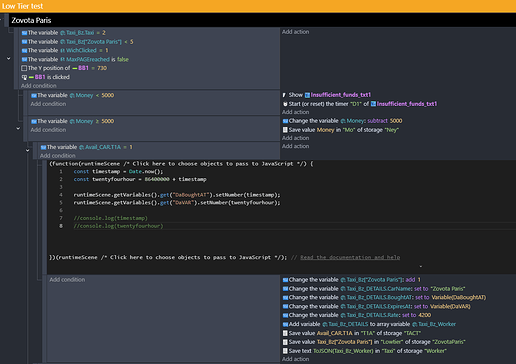Add action below the Insufficient_funds_txt1 timer action
Screen dimensions: 516x364
click(295, 112)
